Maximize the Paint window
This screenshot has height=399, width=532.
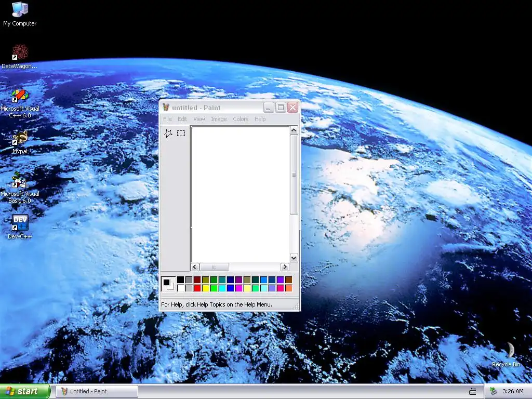coord(281,108)
